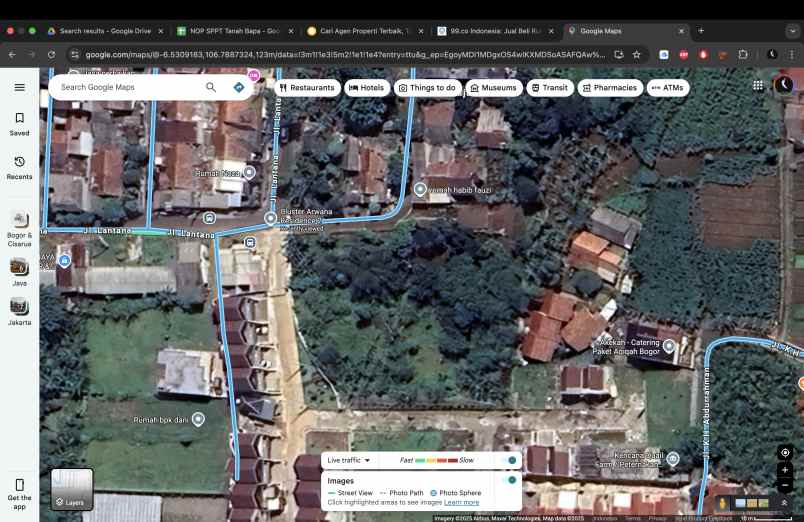
Task: Click the Cluster Arwana Residence marker
Action: (271, 218)
